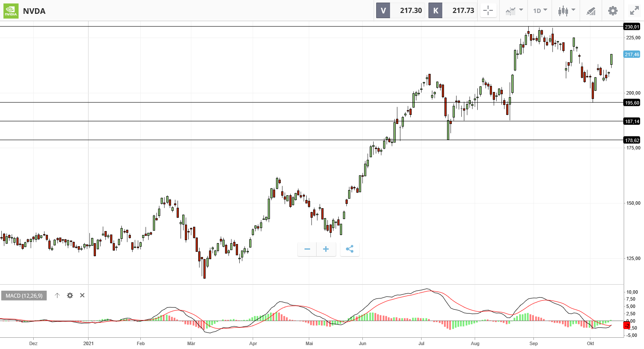Toggle the crosshair cursor tool
This screenshot has height=349, width=644.
(x=489, y=11)
